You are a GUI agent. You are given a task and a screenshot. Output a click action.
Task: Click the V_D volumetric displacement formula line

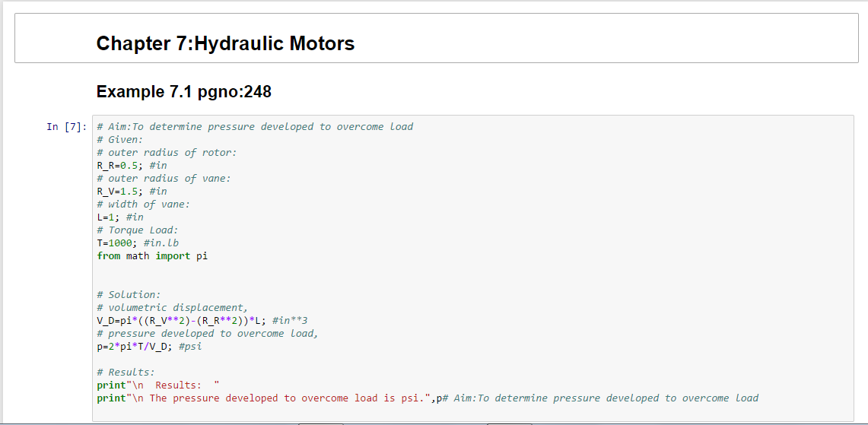coord(202,321)
